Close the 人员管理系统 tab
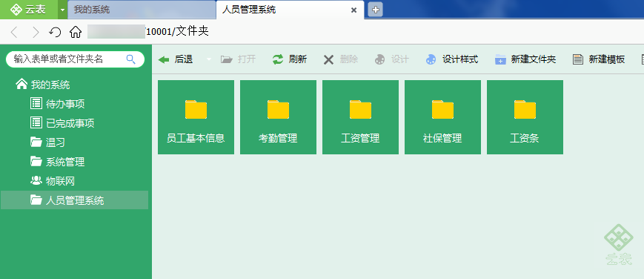Screen dimensions: 644x279 [353, 10]
